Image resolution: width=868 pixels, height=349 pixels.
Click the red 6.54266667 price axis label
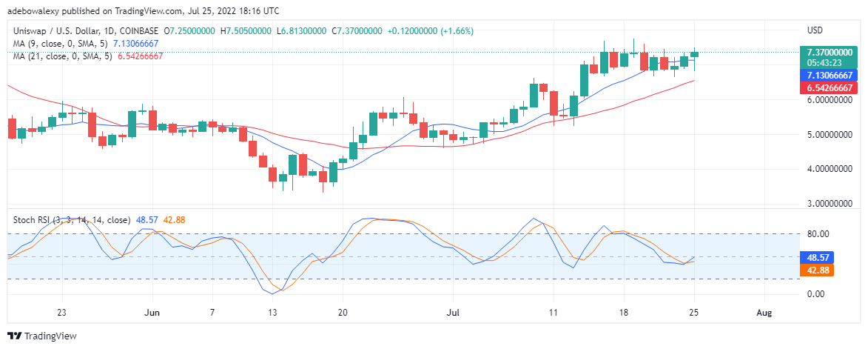829,87
